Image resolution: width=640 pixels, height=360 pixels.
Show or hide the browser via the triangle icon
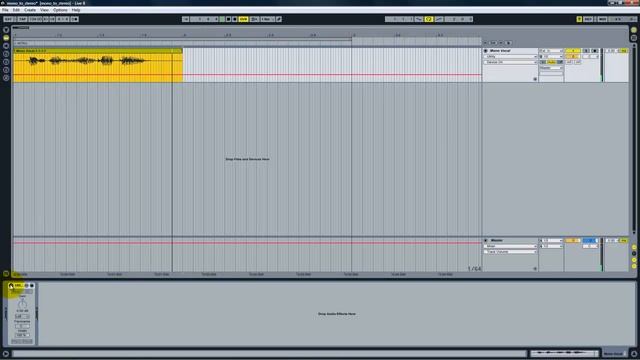pyautogui.click(x=6, y=30)
